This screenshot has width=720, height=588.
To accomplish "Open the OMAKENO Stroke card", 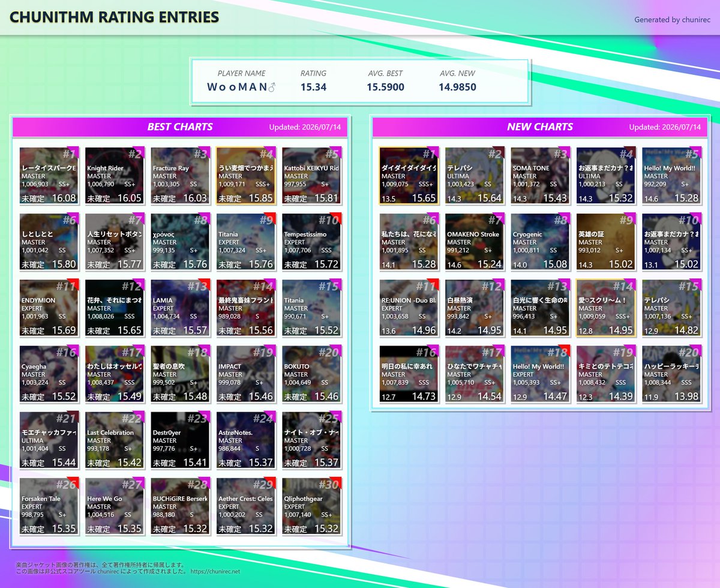I will 475,242.
